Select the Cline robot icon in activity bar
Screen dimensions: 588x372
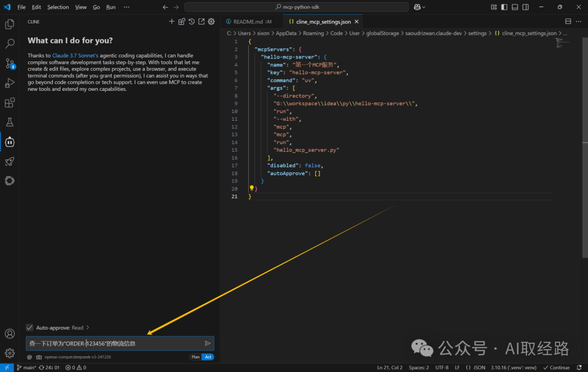10,142
